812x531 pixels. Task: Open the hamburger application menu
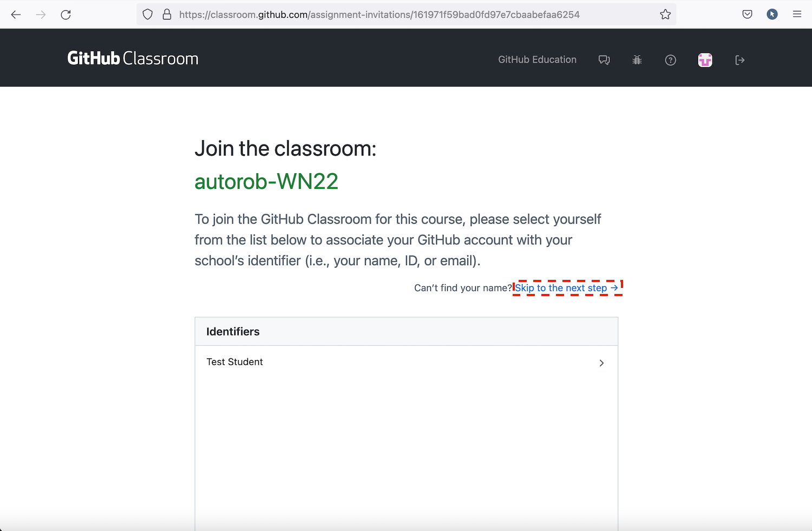797,15
